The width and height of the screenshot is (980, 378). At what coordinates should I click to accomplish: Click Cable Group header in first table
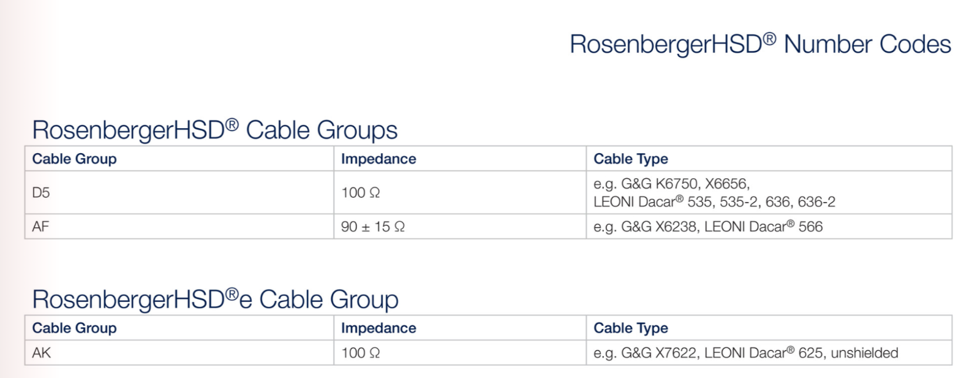pyautogui.click(x=74, y=159)
